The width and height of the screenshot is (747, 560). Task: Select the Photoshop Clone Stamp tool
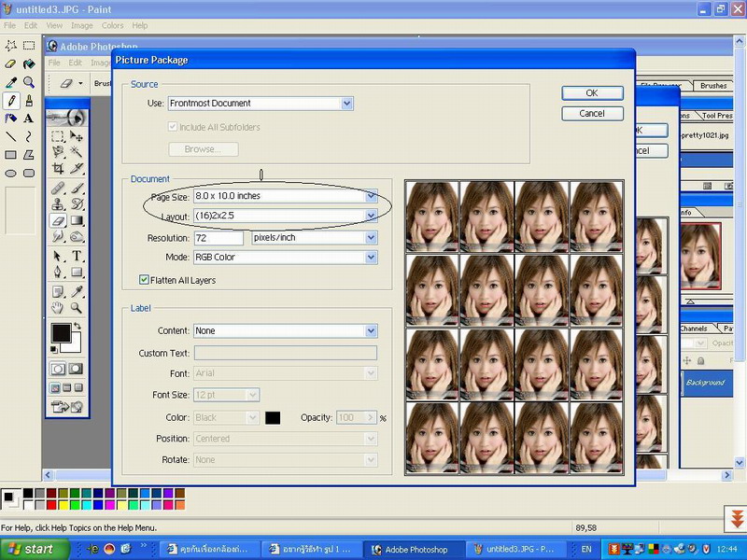58,203
